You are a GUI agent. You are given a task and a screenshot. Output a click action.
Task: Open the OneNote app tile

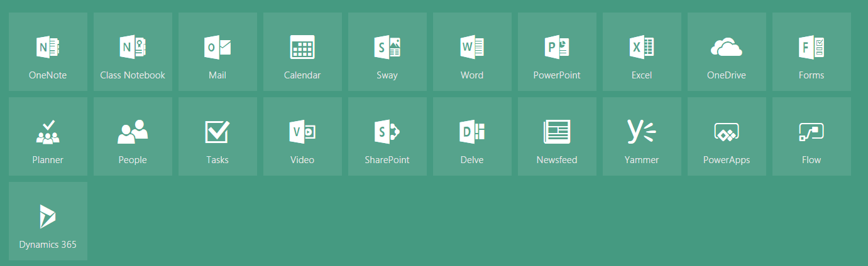(48, 51)
